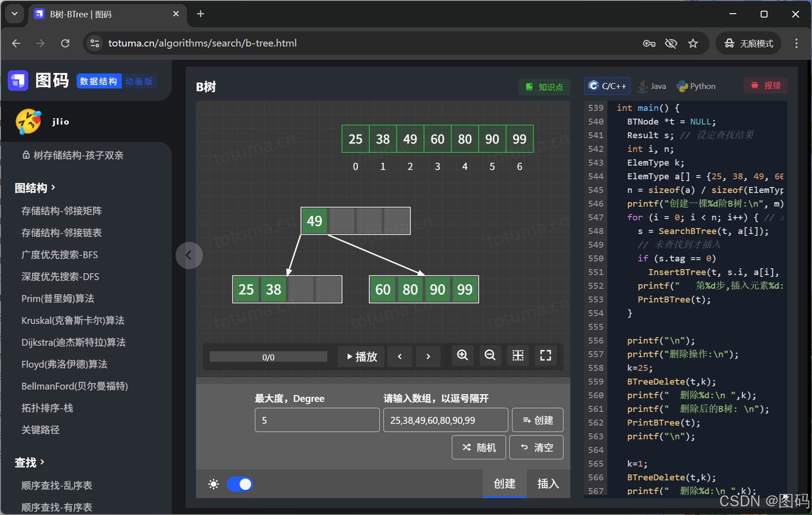Open Dijkstra(迪杰斯特拉)算法 page
Viewport: 812px width, 515px height.
coord(73,342)
